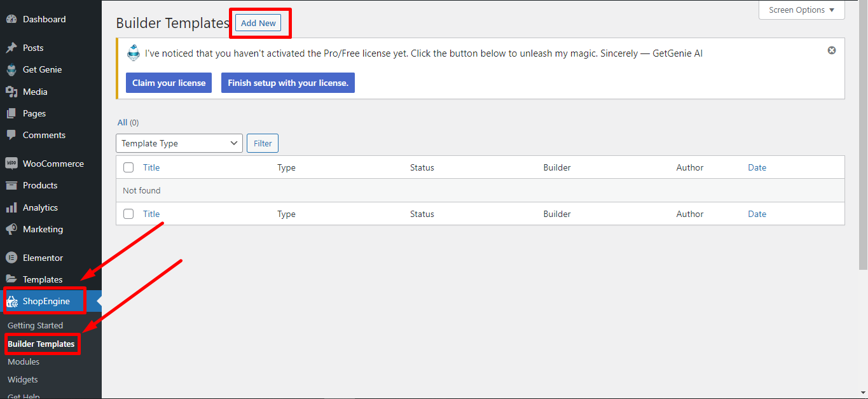This screenshot has width=868, height=399.
Task: Click the Add New button
Action: click(258, 23)
